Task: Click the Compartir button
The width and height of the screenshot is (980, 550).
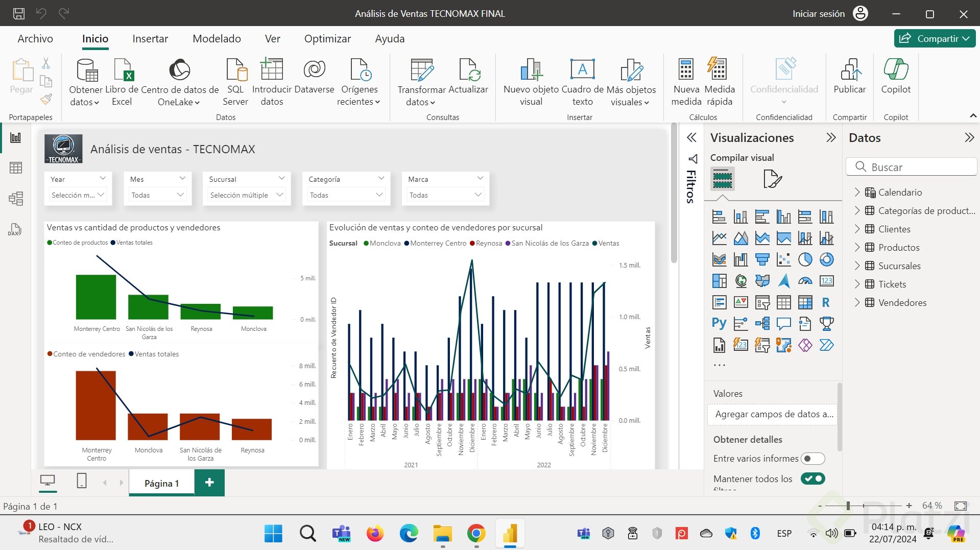Action: click(934, 38)
